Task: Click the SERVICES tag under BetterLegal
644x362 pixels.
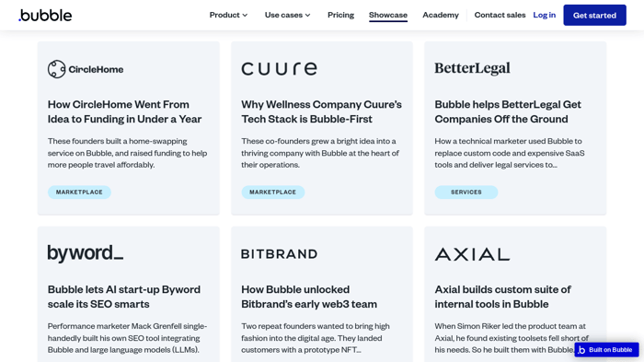Action: tap(466, 193)
